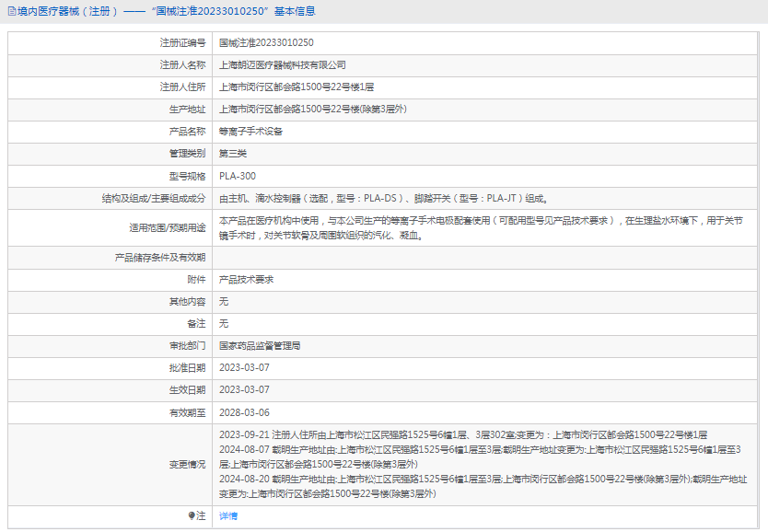Select 第三类 value

233,154
